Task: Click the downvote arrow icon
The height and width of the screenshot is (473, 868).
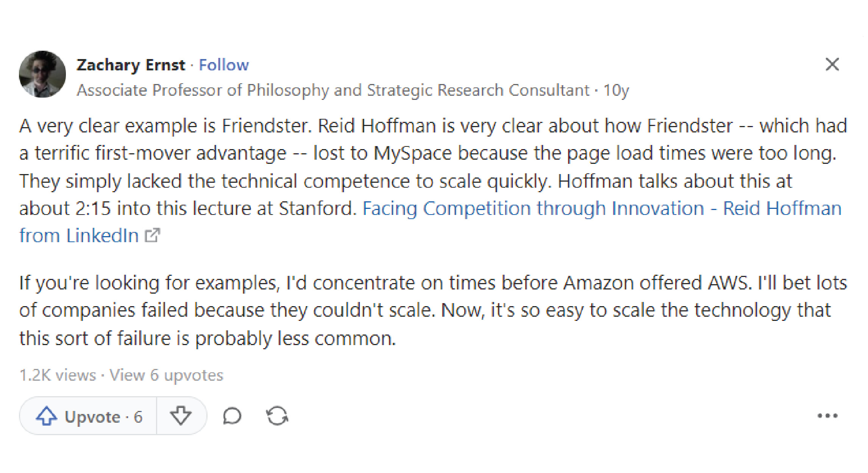Action: pos(181,416)
